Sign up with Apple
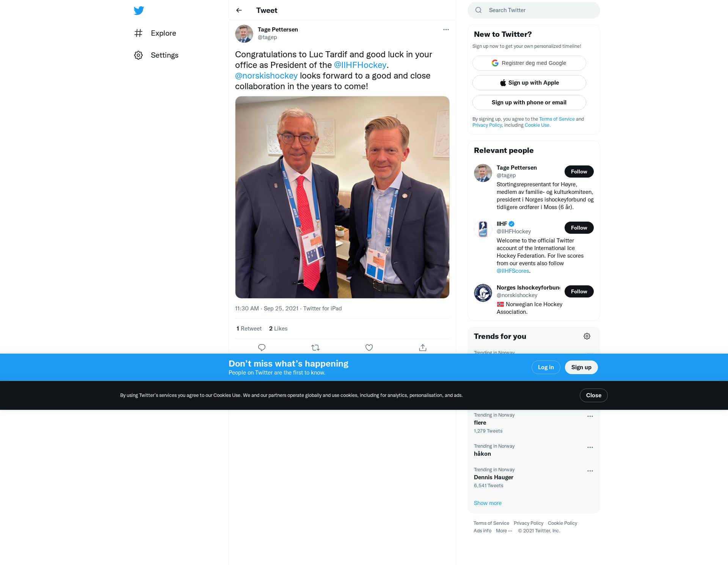 [x=529, y=83]
